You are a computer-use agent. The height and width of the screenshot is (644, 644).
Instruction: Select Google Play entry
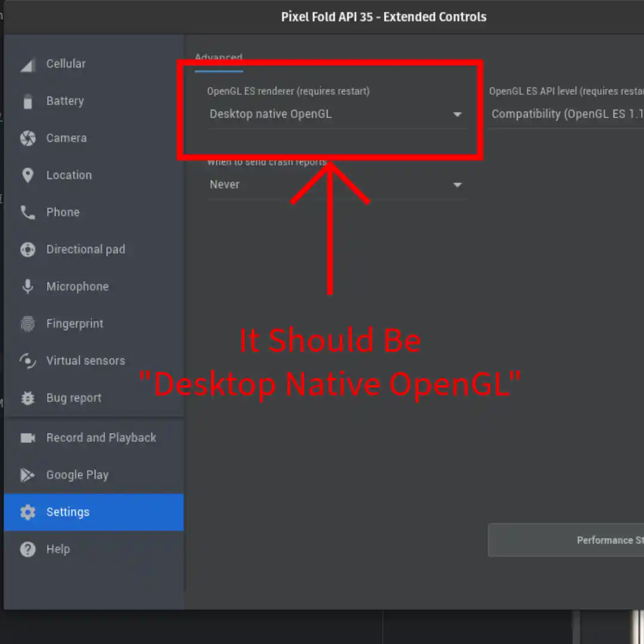(94, 475)
